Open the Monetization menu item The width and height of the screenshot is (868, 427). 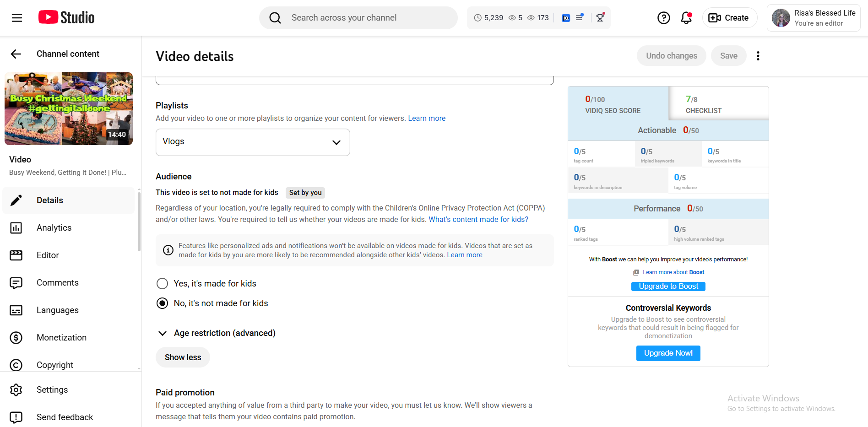(x=61, y=338)
